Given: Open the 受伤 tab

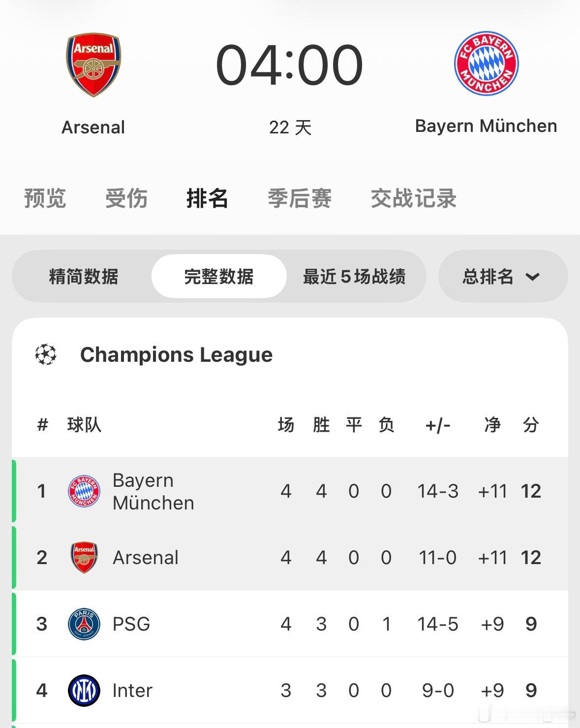Looking at the screenshot, I should 126,198.
